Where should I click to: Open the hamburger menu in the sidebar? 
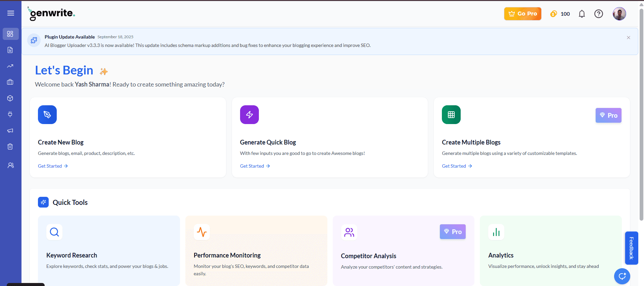[11, 13]
